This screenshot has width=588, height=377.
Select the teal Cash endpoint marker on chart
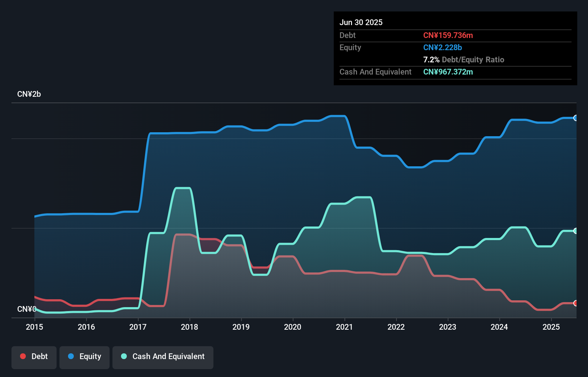click(x=575, y=230)
